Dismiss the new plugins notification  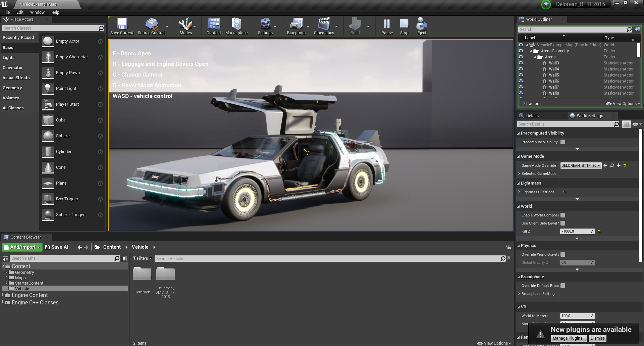597,338
